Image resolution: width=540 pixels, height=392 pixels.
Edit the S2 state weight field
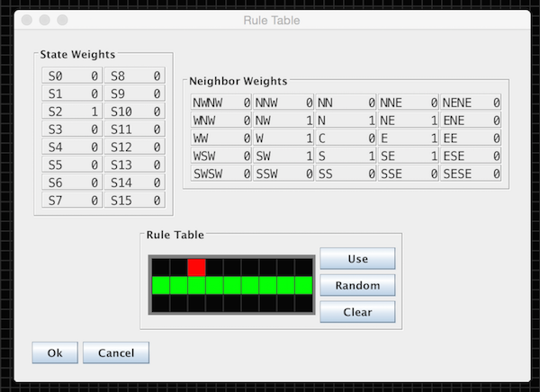72,111
